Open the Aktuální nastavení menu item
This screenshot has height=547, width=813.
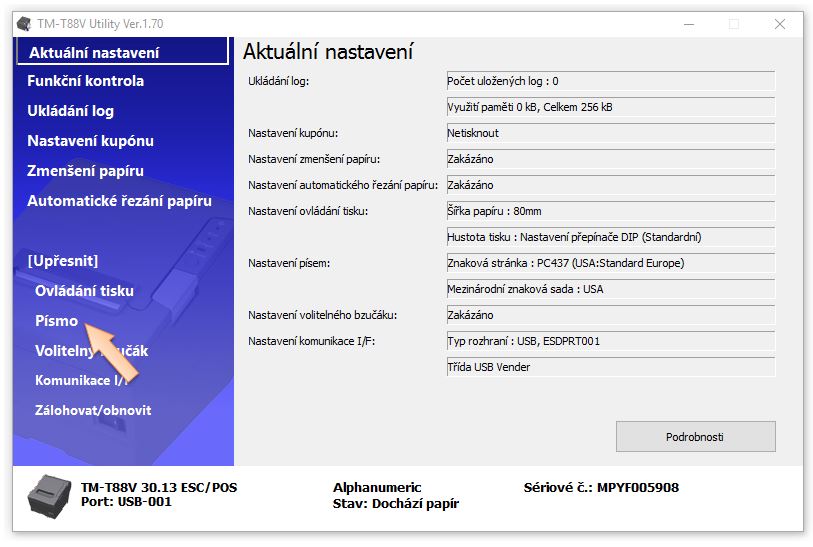pyautogui.click(x=94, y=53)
